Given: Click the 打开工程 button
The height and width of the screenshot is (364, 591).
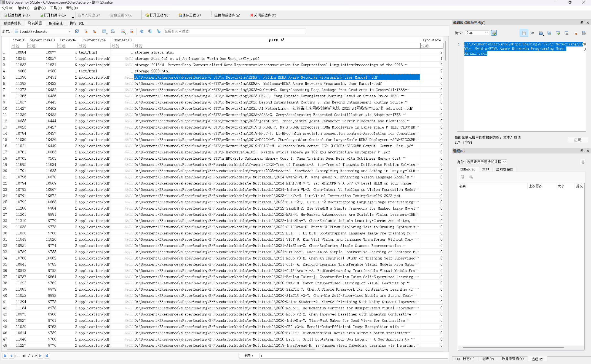Looking at the screenshot, I should 157,15.
